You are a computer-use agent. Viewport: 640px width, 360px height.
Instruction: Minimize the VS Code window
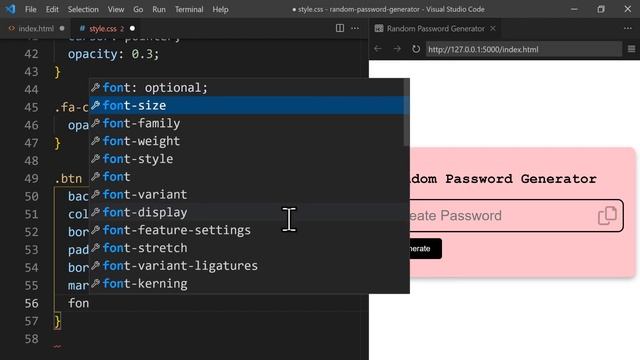574,9
